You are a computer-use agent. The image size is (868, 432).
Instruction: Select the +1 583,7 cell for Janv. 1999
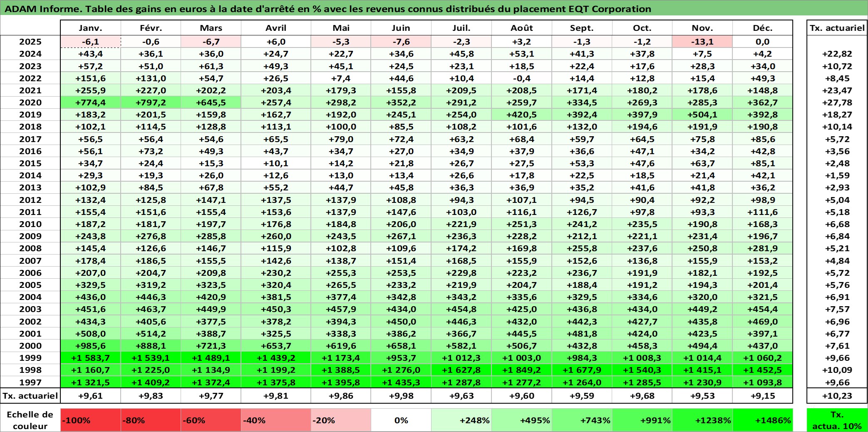pos(91,358)
